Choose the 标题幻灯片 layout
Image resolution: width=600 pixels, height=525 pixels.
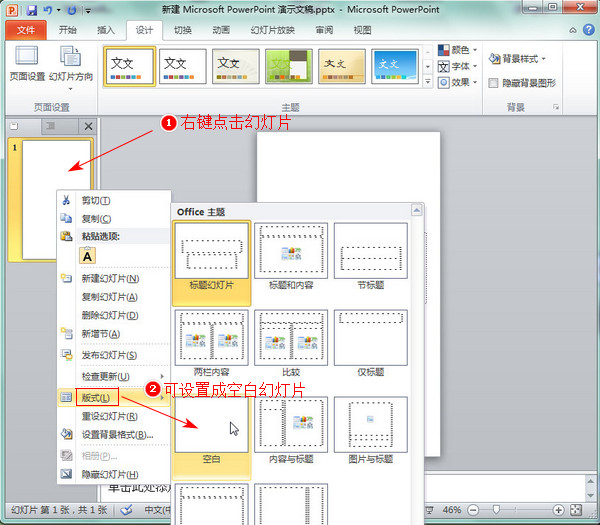coord(212,263)
